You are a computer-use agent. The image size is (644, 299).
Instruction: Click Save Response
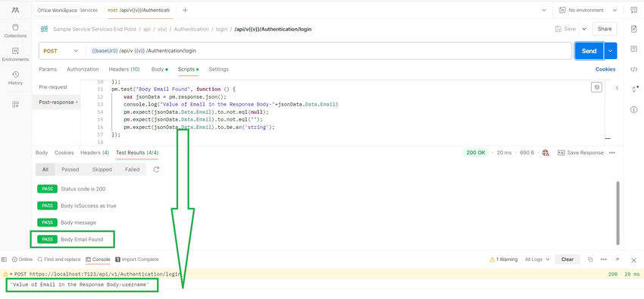[x=580, y=153]
